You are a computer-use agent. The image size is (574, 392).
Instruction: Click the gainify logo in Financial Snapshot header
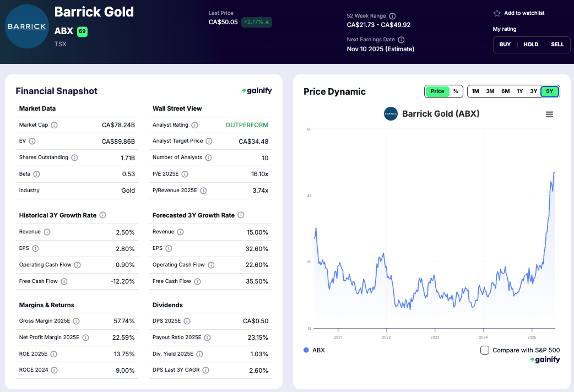pos(257,91)
